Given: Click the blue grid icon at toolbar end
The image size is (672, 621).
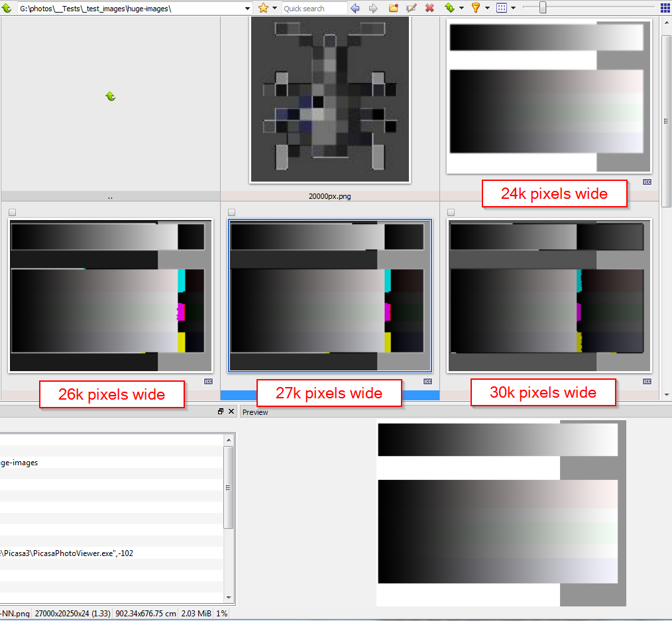Looking at the screenshot, I should point(665,8).
